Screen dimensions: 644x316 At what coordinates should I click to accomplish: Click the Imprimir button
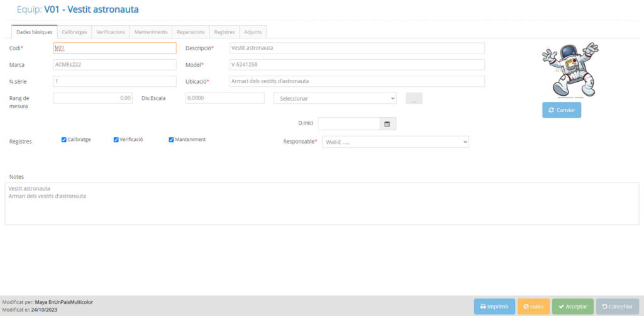[494, 307]
